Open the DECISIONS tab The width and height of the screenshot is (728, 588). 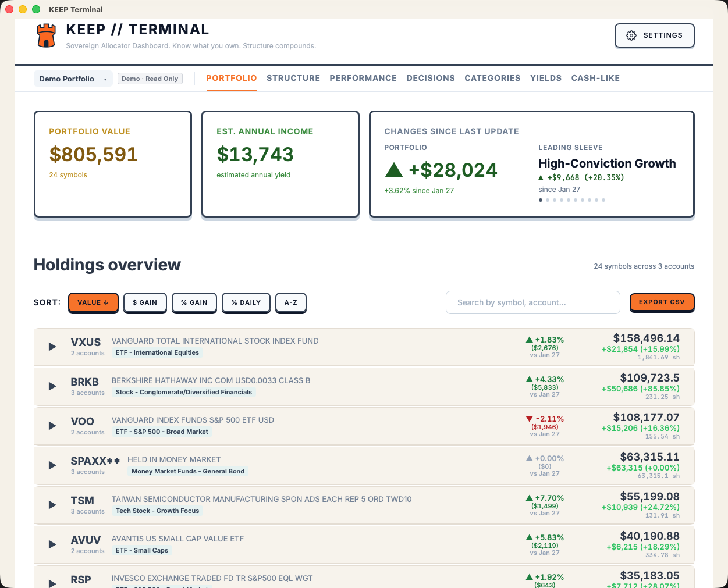431,78
